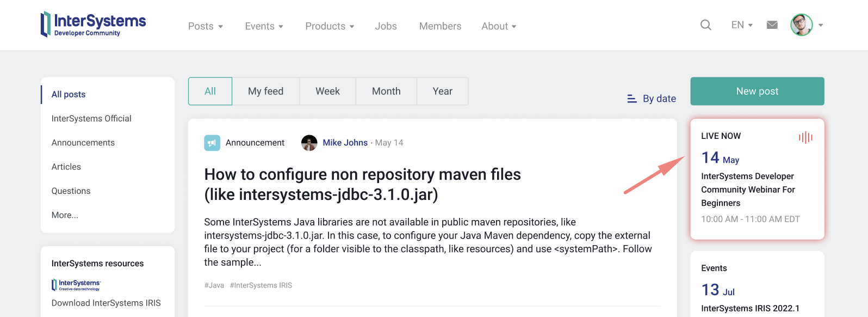
Task: Select Announcements in the sidebar
Action: coord(83,143)
